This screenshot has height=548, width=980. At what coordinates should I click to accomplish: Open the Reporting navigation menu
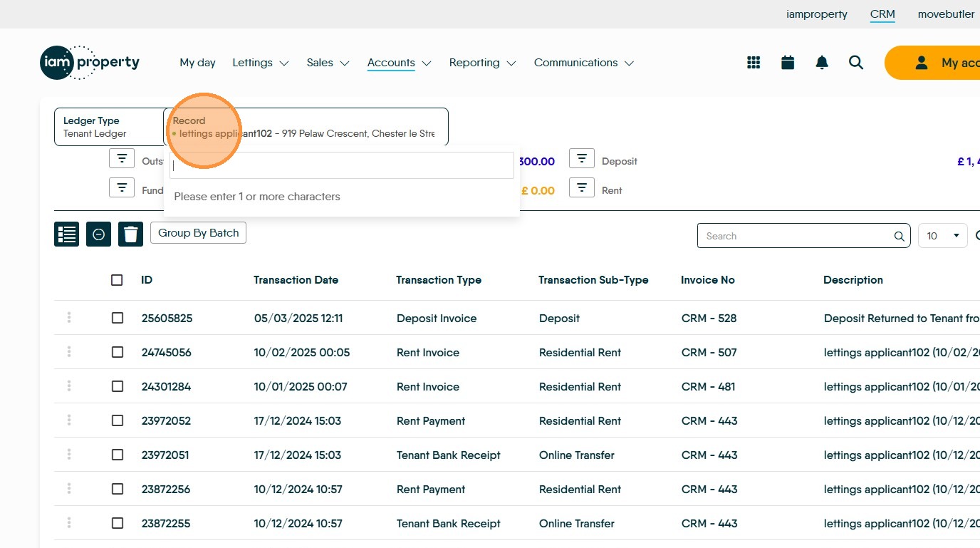coord(481,63)
